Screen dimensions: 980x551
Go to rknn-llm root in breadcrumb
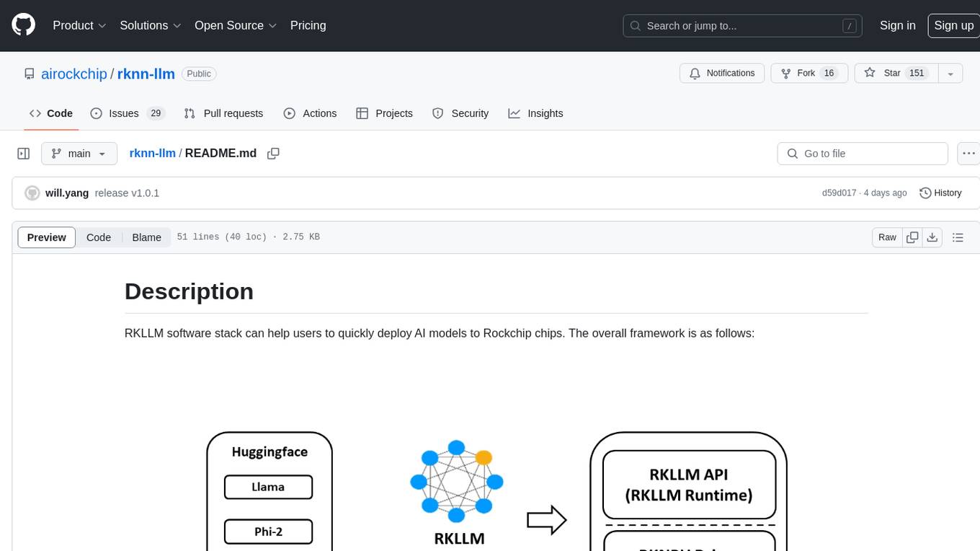152,153
